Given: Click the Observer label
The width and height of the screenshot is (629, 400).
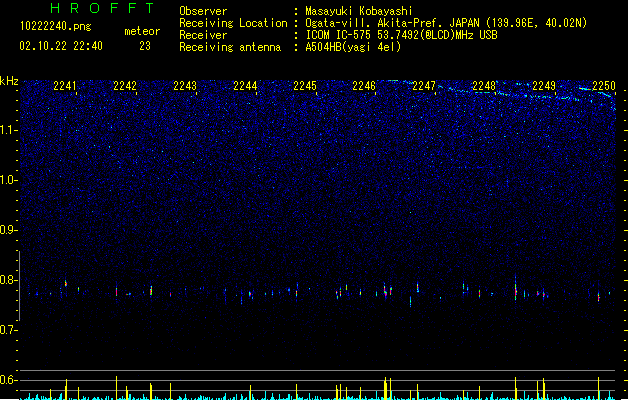Looking at the screenshot, I should click(203, 11).
